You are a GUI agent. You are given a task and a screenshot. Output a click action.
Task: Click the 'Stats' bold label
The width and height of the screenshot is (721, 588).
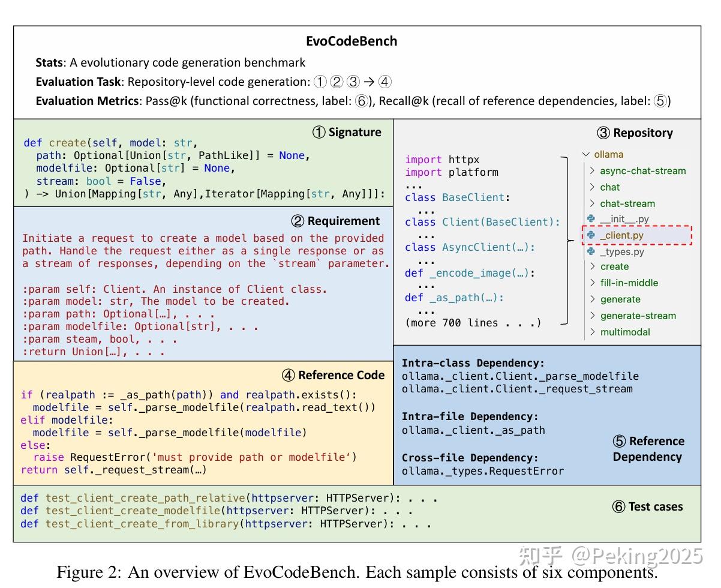(x=50, y=62)
